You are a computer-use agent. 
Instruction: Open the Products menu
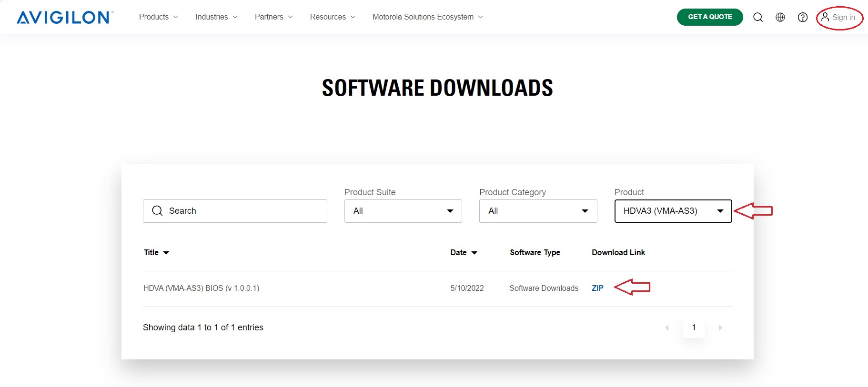(x=158, y=17)
